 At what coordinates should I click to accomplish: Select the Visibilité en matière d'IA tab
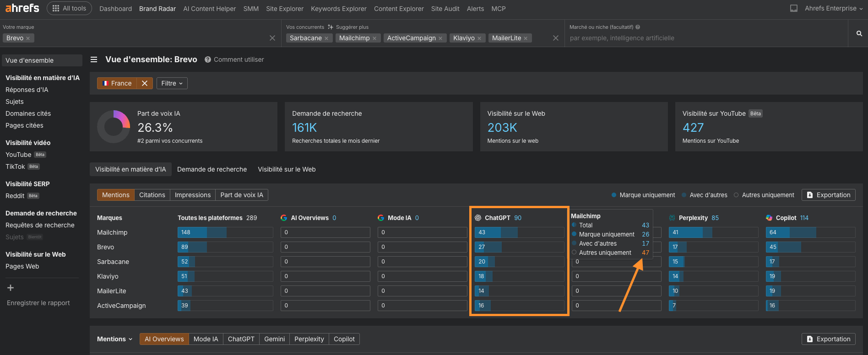pos(130,169)
